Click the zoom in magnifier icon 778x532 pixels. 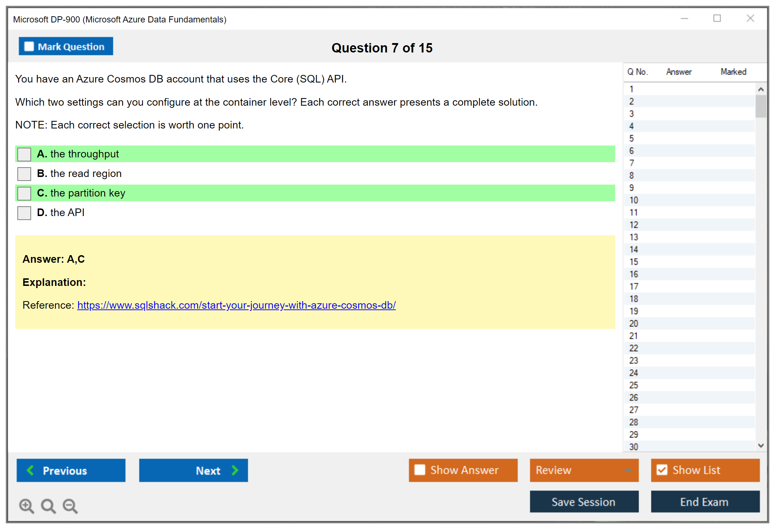(x=26, y=506)
